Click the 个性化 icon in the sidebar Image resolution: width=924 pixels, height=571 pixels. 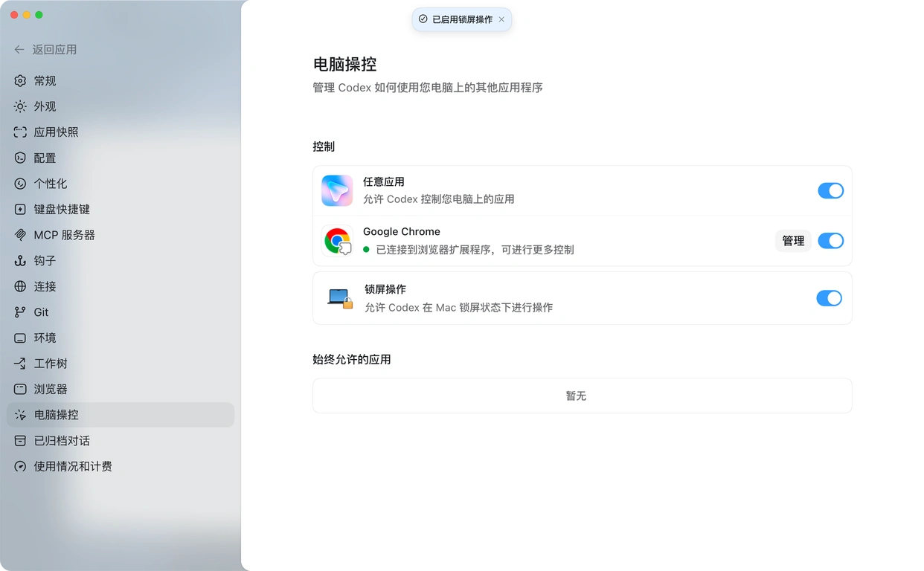[x=20, y=184]
